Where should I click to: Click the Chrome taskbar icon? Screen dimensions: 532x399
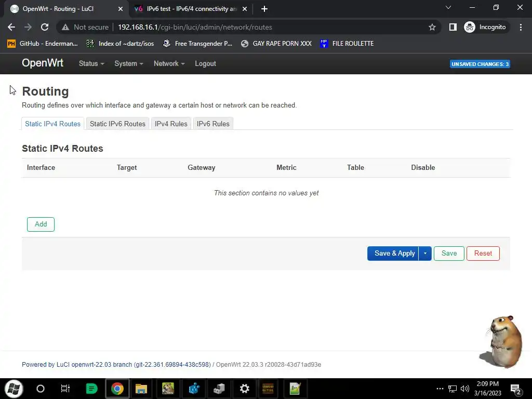click(117, 389)
